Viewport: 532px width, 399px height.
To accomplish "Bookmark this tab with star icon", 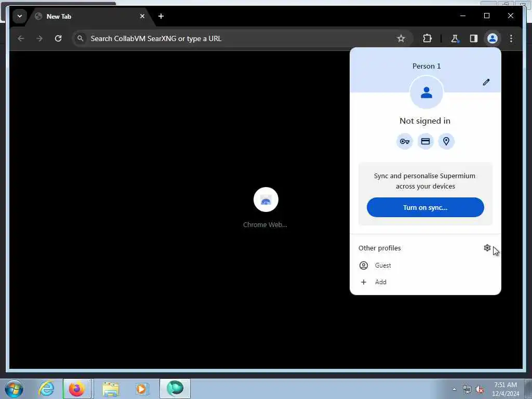I will pyautogui.click(x=401, y=38).
